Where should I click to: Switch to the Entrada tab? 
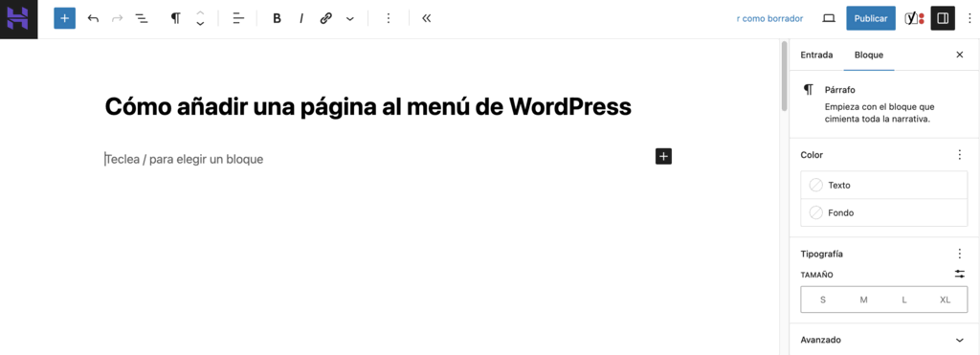pyautogui.click(x=817, y=55)
